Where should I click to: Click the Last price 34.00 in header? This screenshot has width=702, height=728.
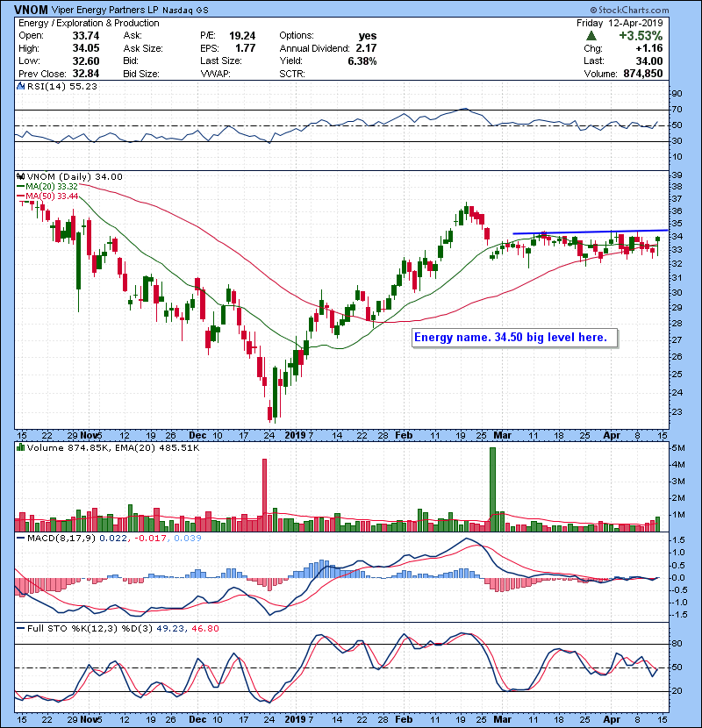[649, 61]
